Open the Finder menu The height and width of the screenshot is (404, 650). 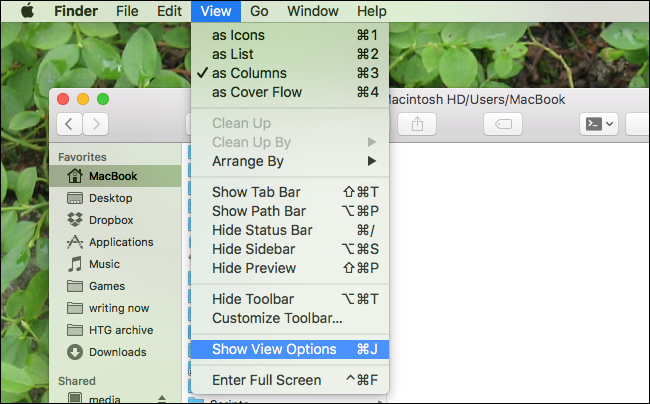coord(76,11)
